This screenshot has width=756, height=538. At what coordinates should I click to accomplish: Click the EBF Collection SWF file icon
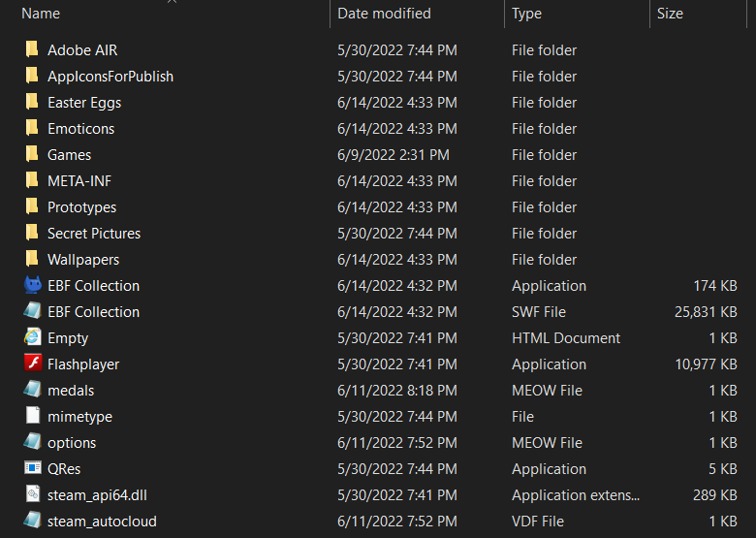pyautogui.click(x=33, y=311)
